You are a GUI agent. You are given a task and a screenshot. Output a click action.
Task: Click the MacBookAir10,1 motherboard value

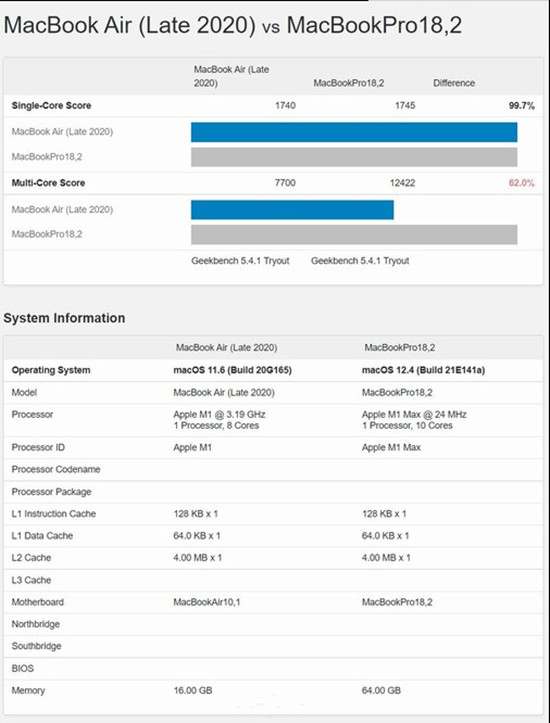(x=207, y=602)
